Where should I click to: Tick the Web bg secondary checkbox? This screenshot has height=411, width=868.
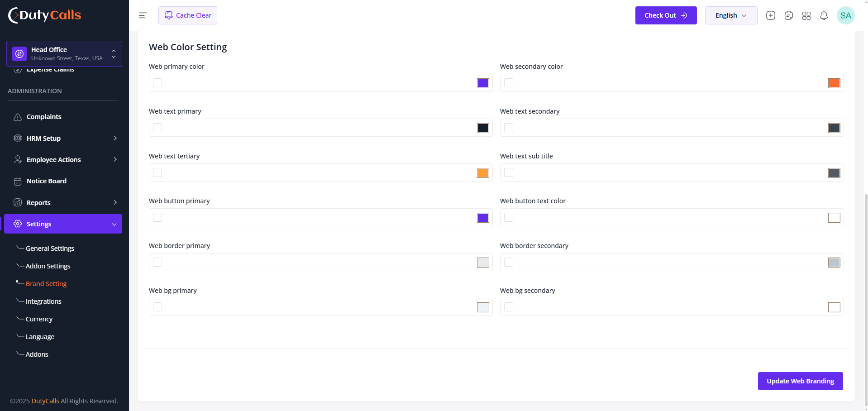click(x=509, y=307)
